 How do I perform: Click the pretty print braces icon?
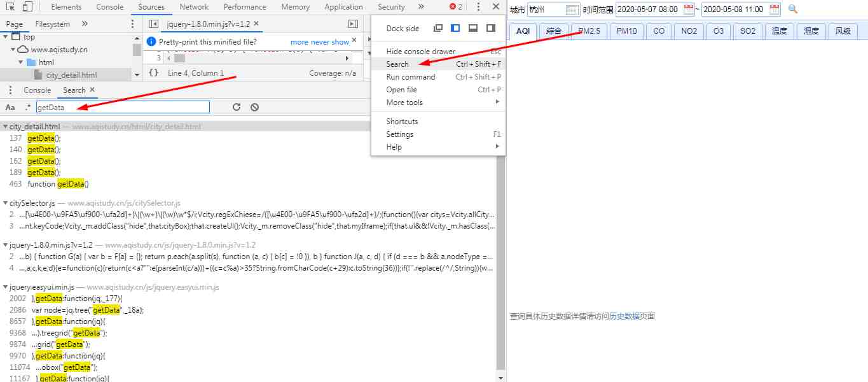point(153,73)
